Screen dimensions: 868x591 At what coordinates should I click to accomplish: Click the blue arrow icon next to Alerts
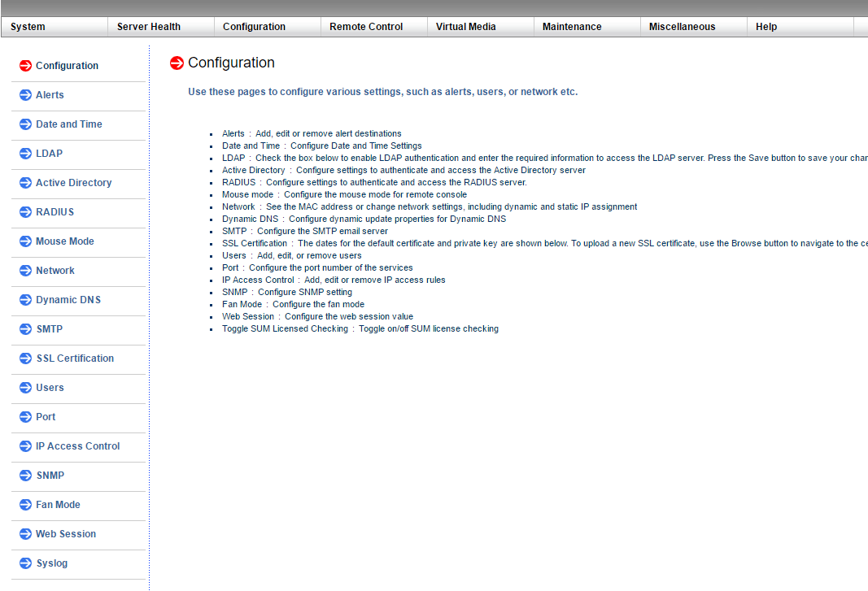[x=25, y=95]
